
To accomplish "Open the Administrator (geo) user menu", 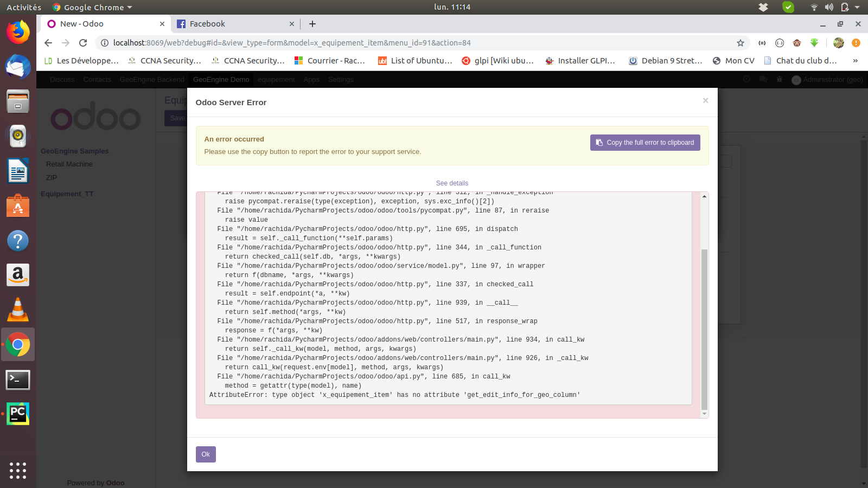I will tap(827, 80).
